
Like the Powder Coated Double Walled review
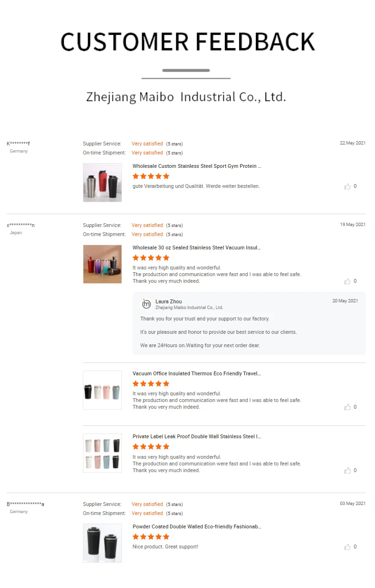pos(347,547)
